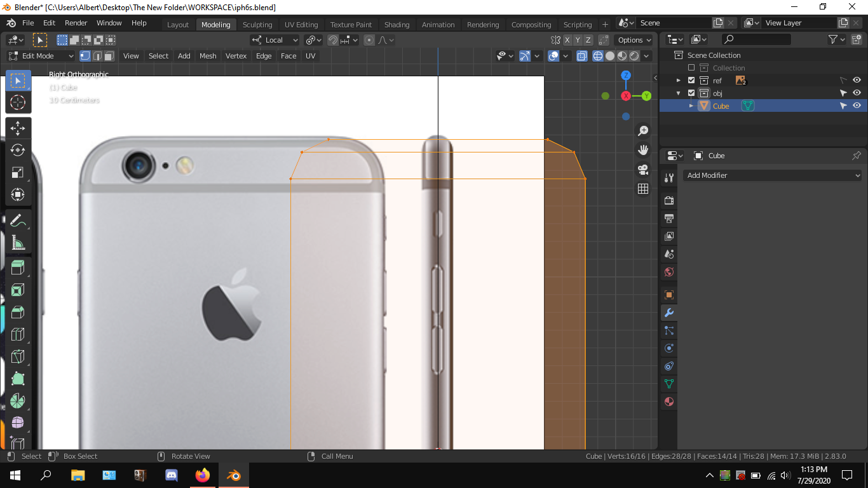Select the Inset Faces tool
The width and height of the screenshot is (868, 488).
[x=18, y=290]
